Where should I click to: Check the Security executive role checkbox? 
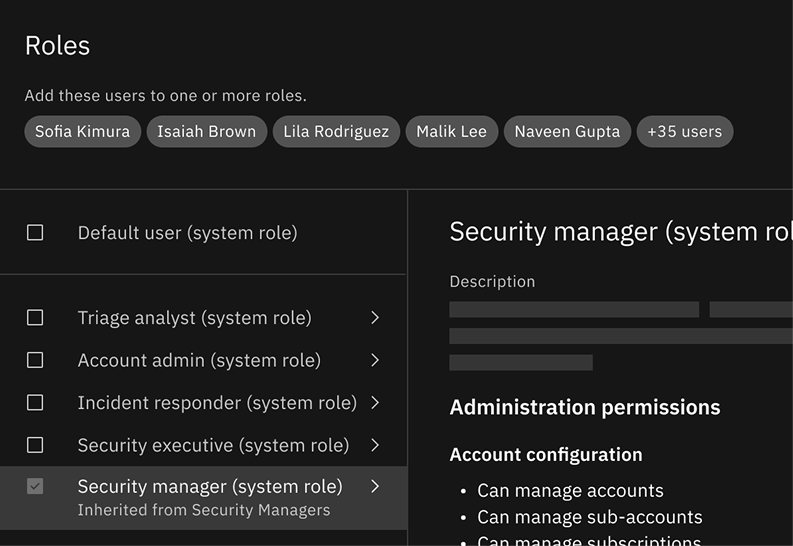[35, 445]
